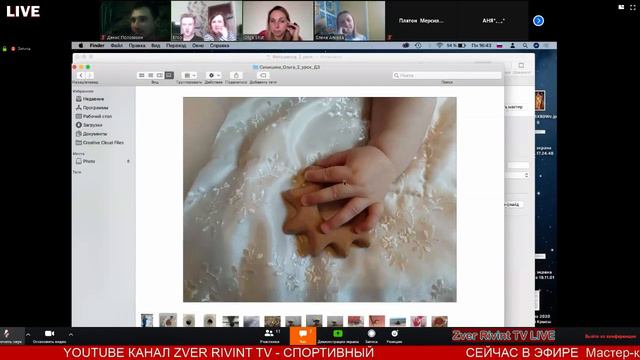The height and width of the screenshot is (360, 640).
Task: Click the Siri icon in menu bar
Action: 536,46
